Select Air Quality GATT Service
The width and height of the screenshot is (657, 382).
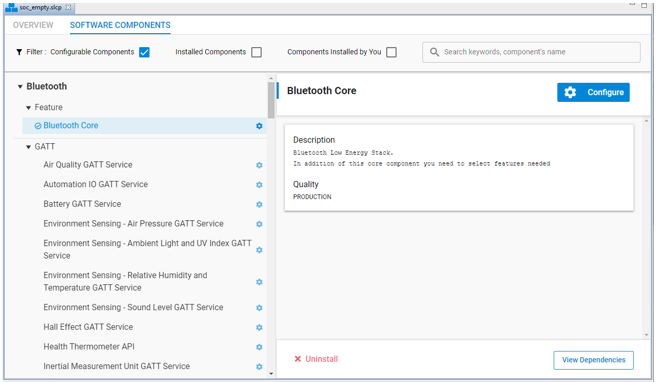[88, 165]
